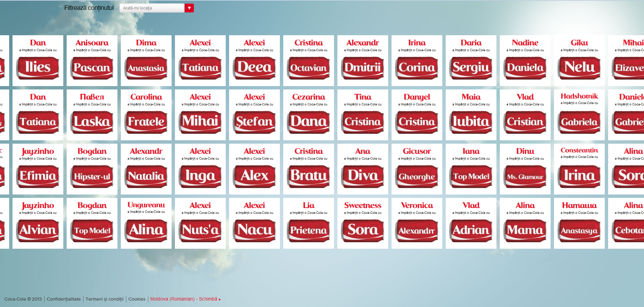
Task: Open the Bogdan and Hipster-ul card
Action: [92, 169]
